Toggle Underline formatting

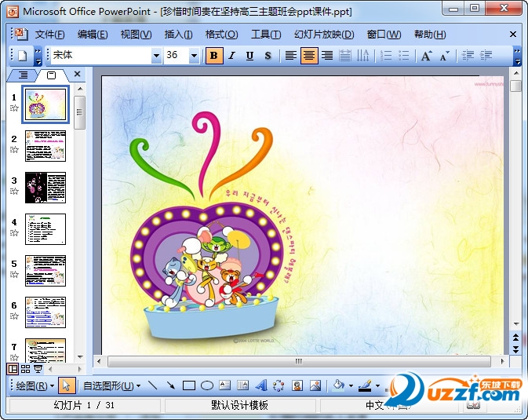[x=249, y=56]
